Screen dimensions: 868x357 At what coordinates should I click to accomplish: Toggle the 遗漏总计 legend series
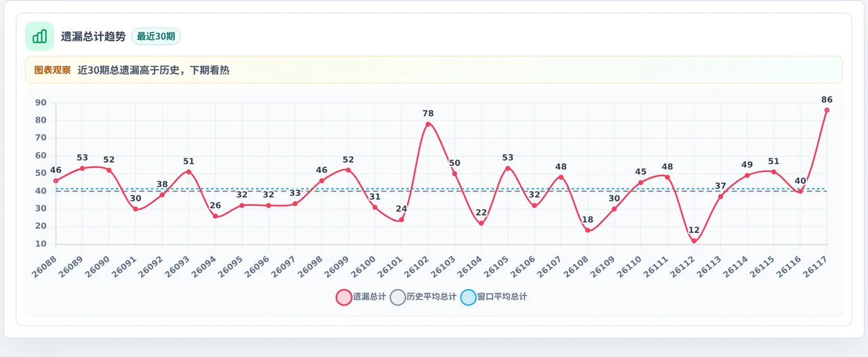click(x=361, y=297)
